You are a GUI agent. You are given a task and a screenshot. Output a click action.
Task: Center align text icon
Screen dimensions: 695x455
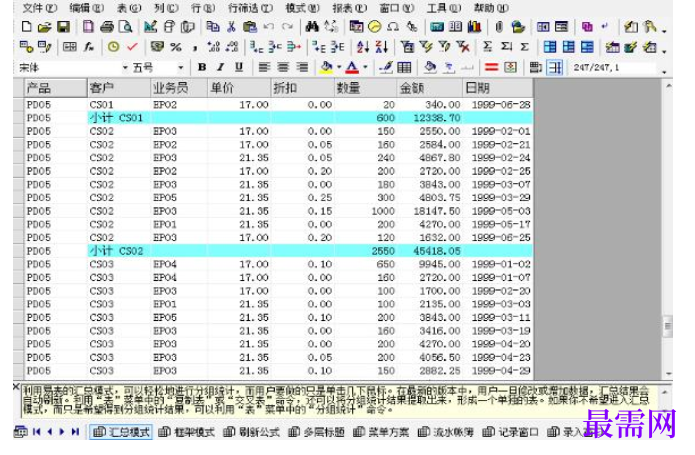(283, 67)
